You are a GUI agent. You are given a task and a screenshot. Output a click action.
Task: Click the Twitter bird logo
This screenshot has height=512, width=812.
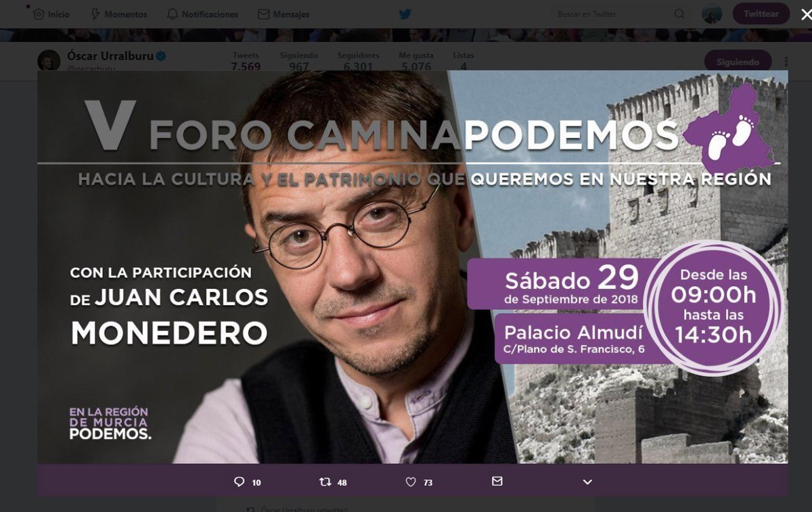point(405,14)
